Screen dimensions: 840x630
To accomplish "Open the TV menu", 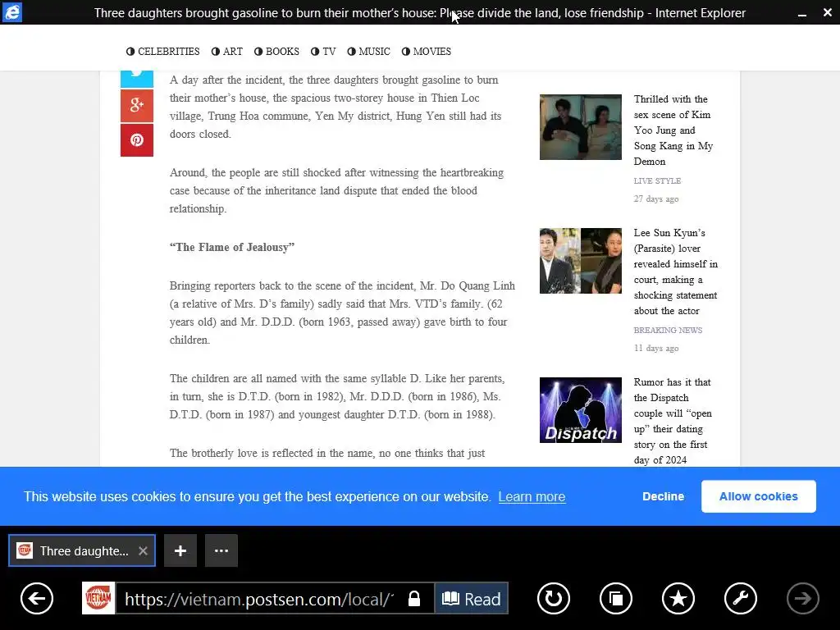I will [323, 52].
